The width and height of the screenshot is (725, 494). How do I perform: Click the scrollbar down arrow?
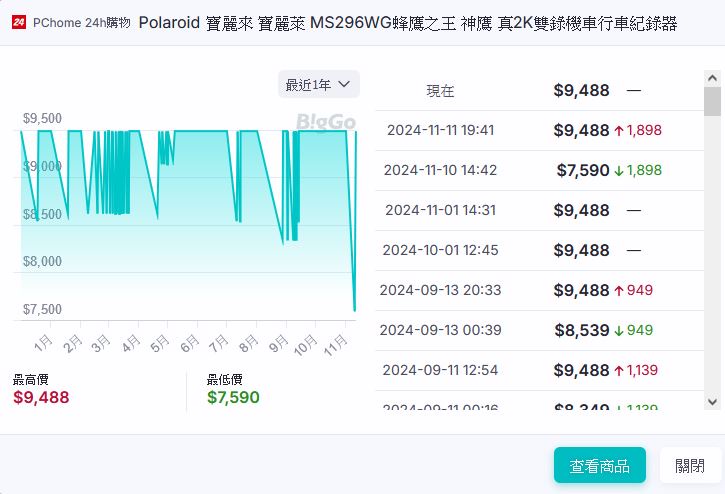(712, 402)
